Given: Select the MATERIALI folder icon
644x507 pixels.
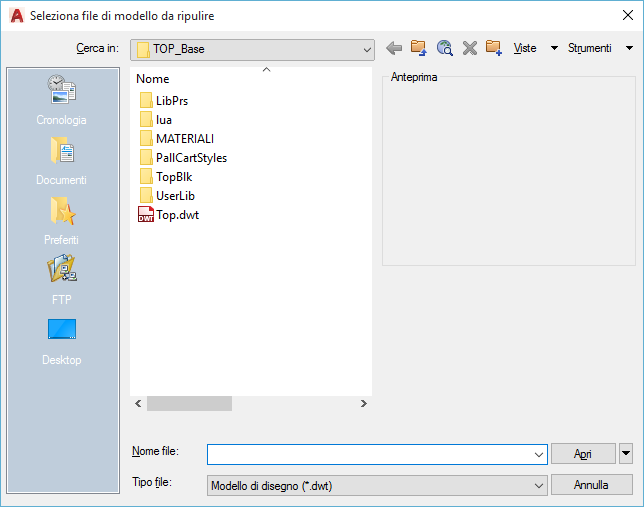Looking at the screenshot, I should (x=146, y=138).
